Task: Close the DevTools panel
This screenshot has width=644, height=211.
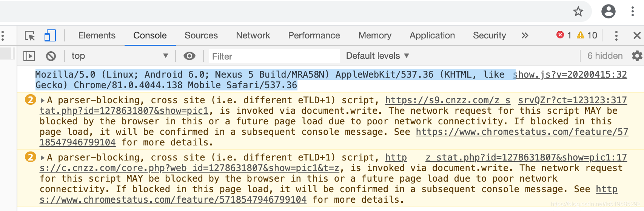Action: tap(637, 35)
